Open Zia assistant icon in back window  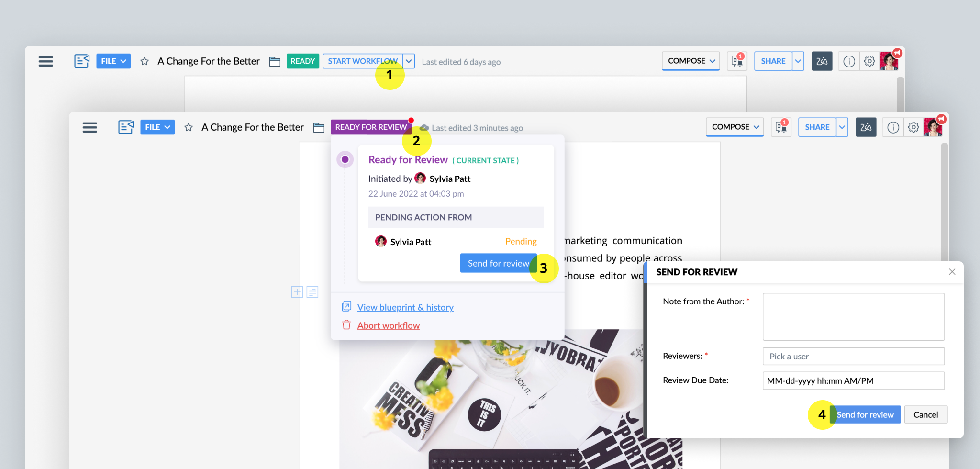(x=822, y=61)
